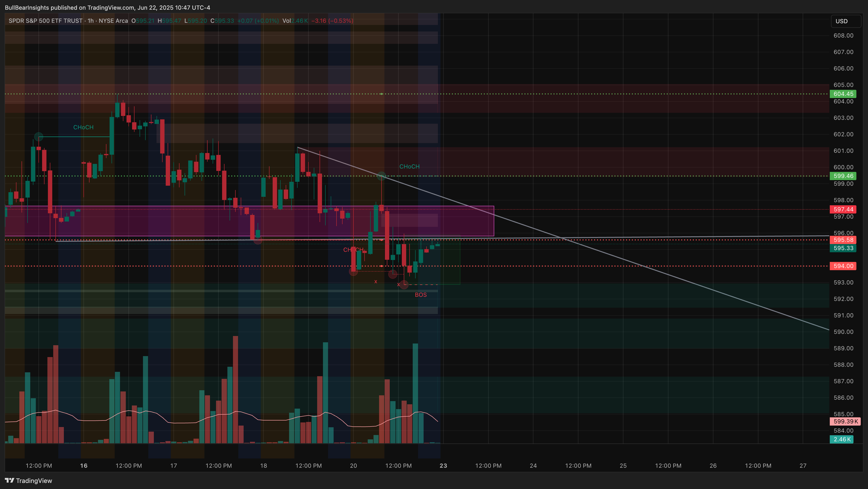This screenshot has width=868, height=489.
Task: Click the 12:00 PM label between 16 and 17
Action: pos(129,466)
